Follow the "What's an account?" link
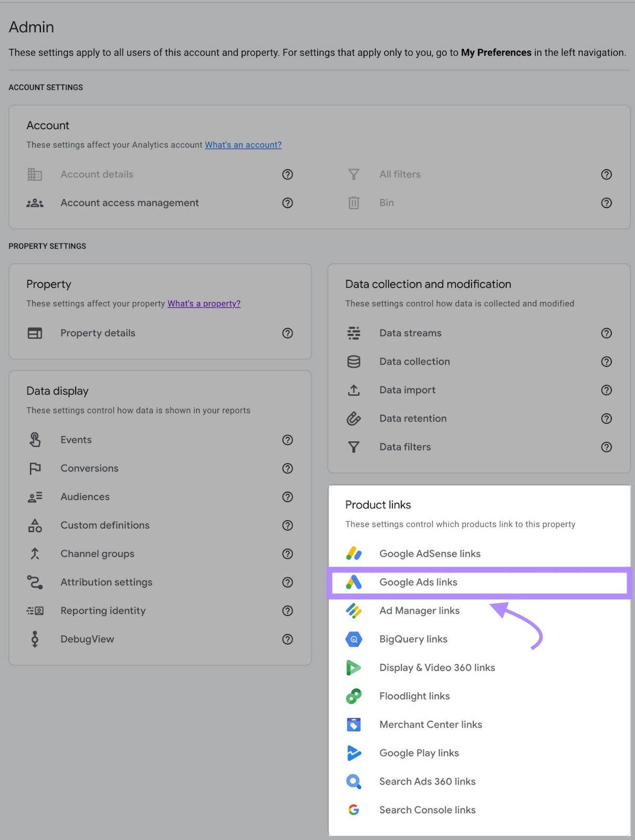Image resolution: width=635 pixels, height=840 pixels. coord(243,145)
